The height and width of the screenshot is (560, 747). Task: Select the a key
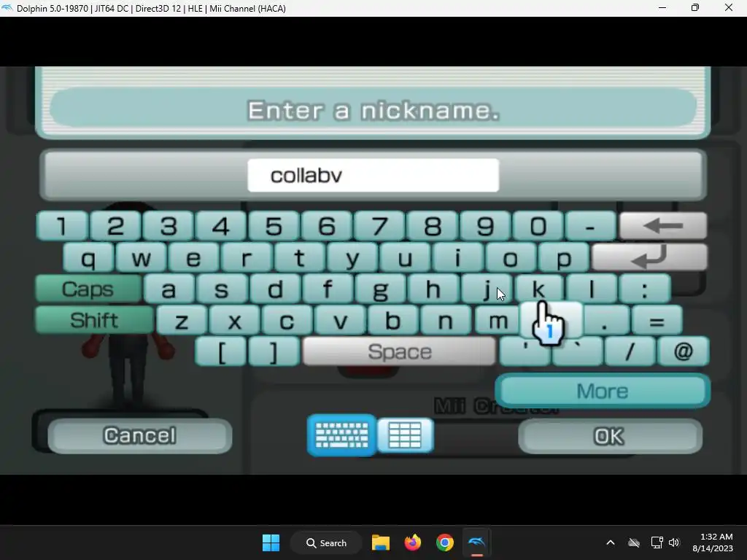(169, 289)
